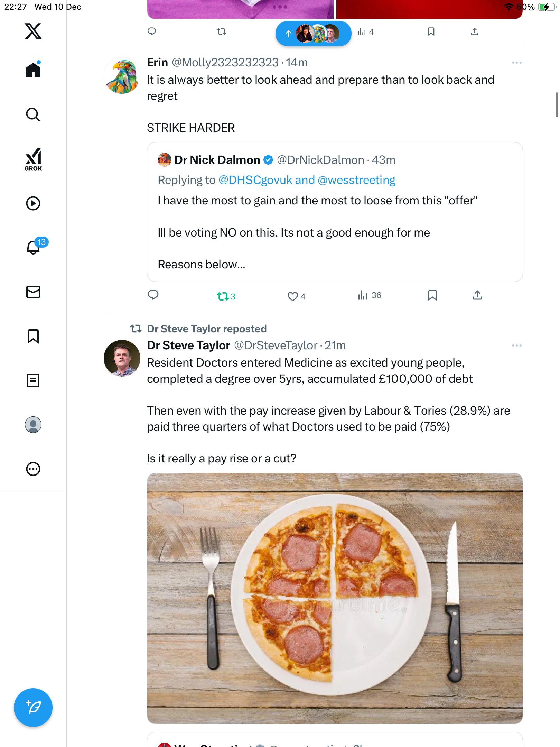560x747 pixels.
Task: Go to Home via house icon
Action: 33,70
